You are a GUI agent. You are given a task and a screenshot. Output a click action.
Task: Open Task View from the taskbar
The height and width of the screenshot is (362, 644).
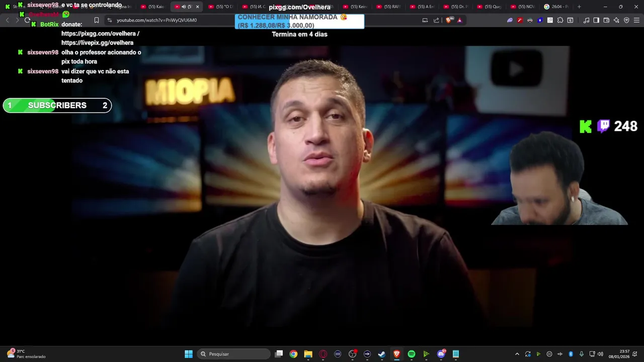tap(279, 354)
